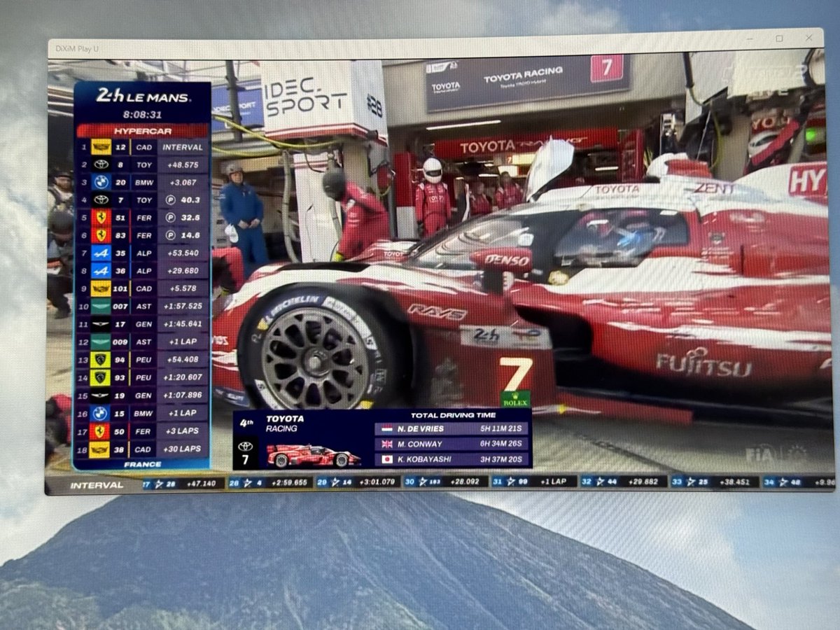Click the Genesis logo for car 19
The height and width of the screenshot is (630, 840).
pyautogui.click(x=101, y=395)
